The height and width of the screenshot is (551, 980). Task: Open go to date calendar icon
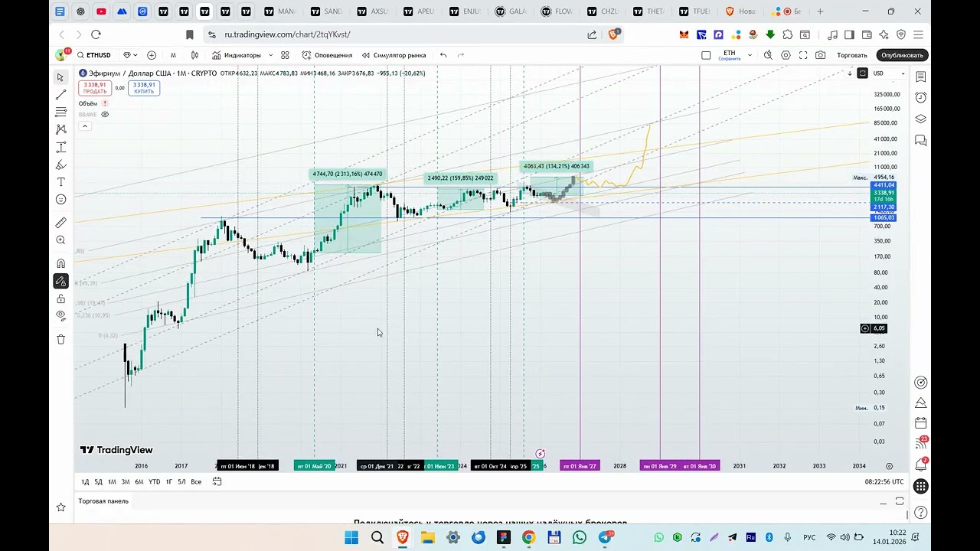(x=217, y=481)
